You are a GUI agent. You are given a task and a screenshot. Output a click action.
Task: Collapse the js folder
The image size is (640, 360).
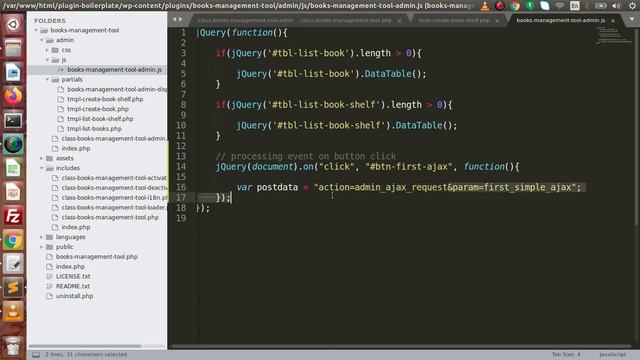coord(47,60)
